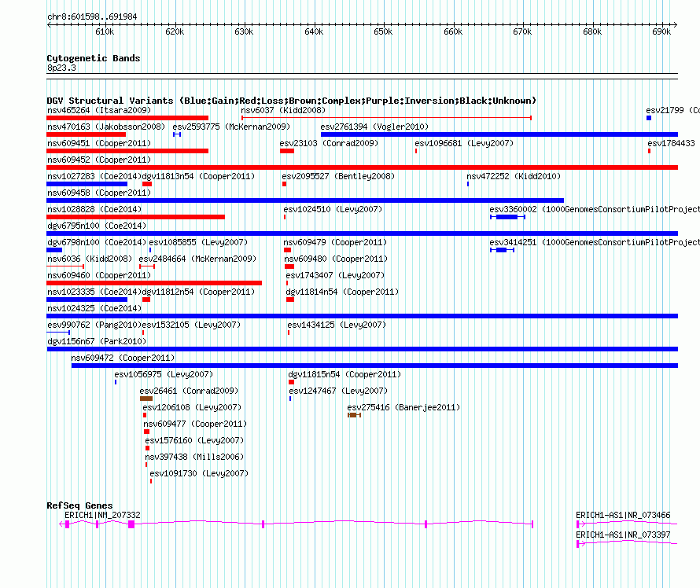Image resolution: width=700 pixels, height=588 pixels.
Task: Open the esv2761394 (Vogler2010) gain variant
Action: coord(499,134)
